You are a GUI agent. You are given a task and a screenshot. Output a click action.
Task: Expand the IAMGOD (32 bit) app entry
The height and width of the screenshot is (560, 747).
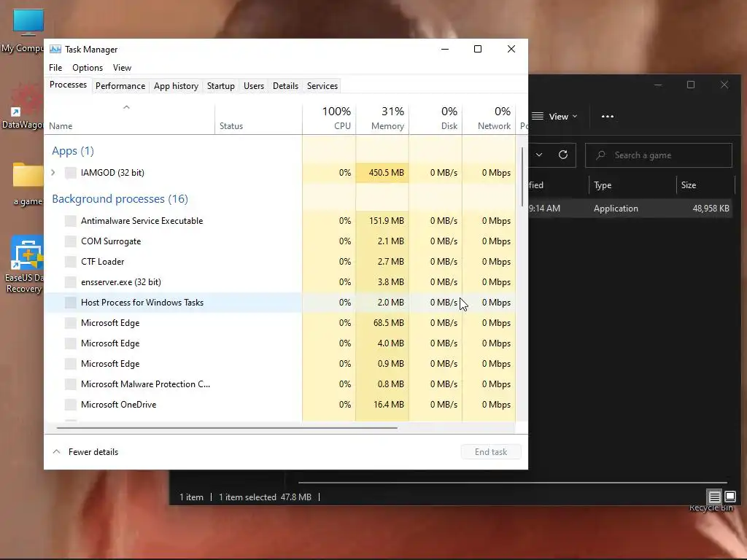(x=53, y=172)
